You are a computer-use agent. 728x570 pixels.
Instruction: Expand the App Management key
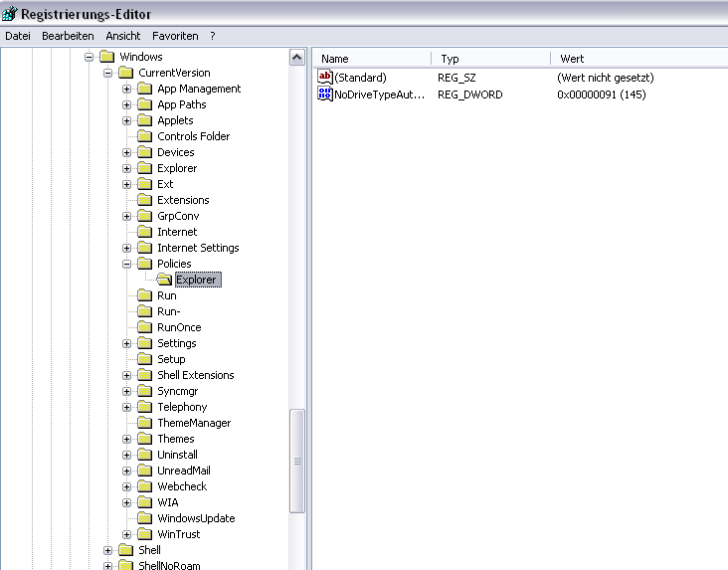pyautogui.click(x=126, y=89)
